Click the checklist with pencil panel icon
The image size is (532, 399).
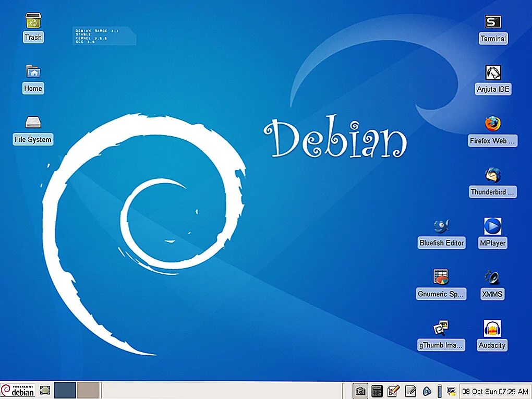coord(394,391)
